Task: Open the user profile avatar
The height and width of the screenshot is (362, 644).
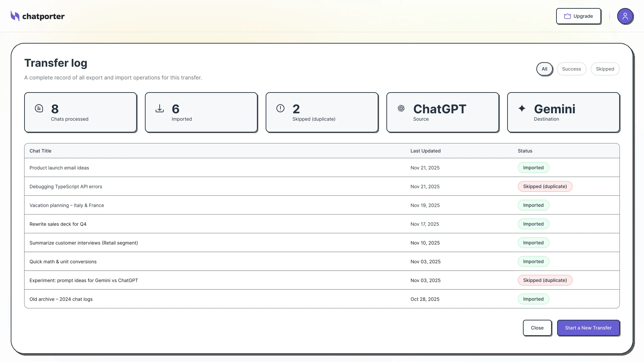Action: pos(625,16)
